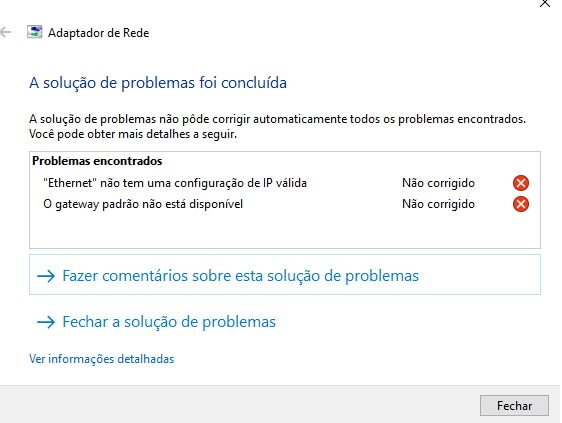This screenshot has height=423, width=562.
Task: Click the arrow icon beside Fechar a solução
Action: 46,322
